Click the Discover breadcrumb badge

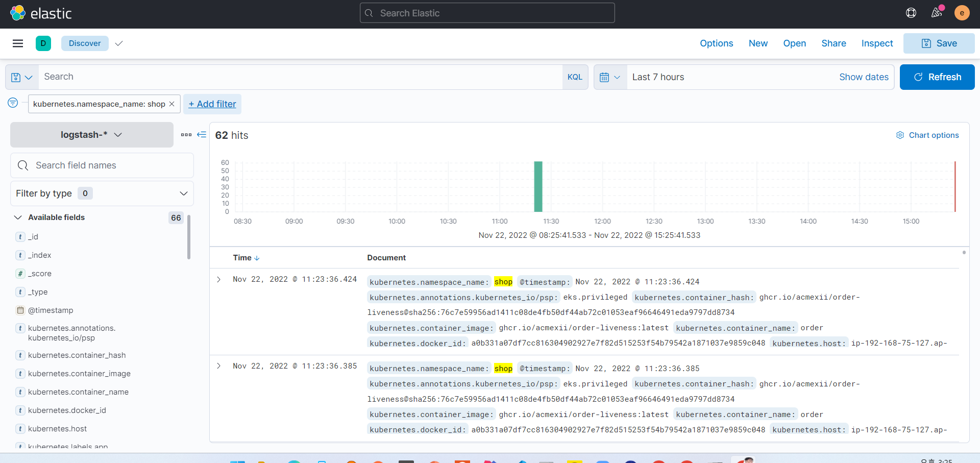(85, 43)
